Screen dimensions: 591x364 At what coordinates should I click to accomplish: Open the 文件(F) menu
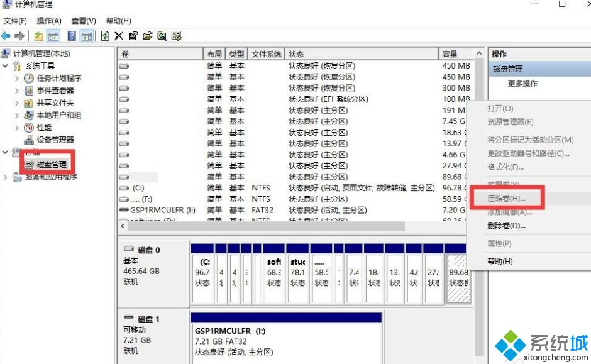15,21
